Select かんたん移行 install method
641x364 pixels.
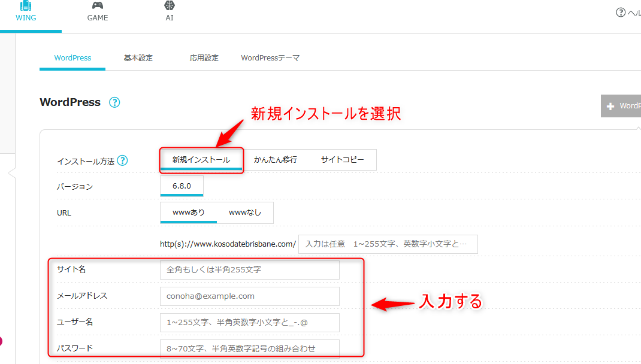pos(276,160)
